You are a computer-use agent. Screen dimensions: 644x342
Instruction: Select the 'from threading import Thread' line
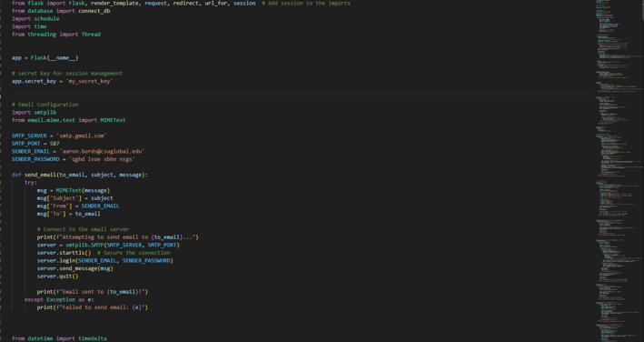(x=56, y=35)
